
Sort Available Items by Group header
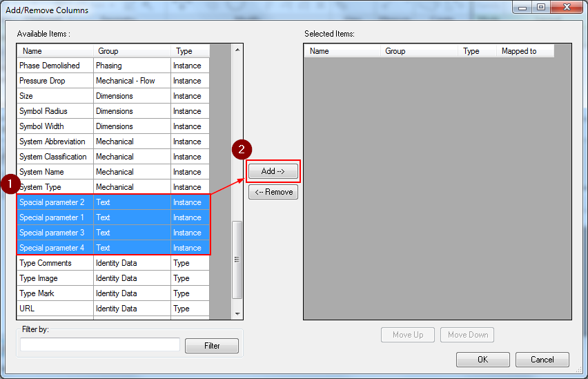(132, 50)
